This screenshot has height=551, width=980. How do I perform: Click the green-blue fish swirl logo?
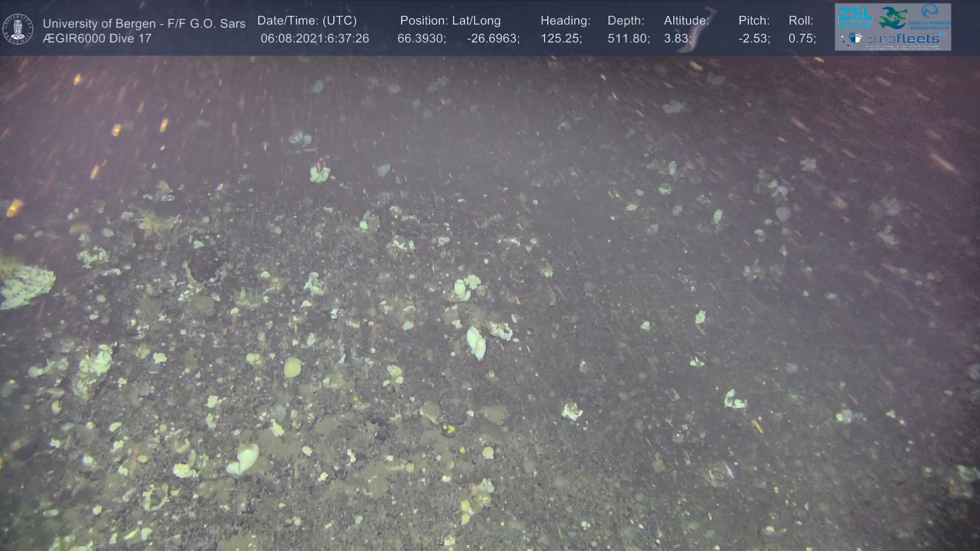[x=892, y=18]
